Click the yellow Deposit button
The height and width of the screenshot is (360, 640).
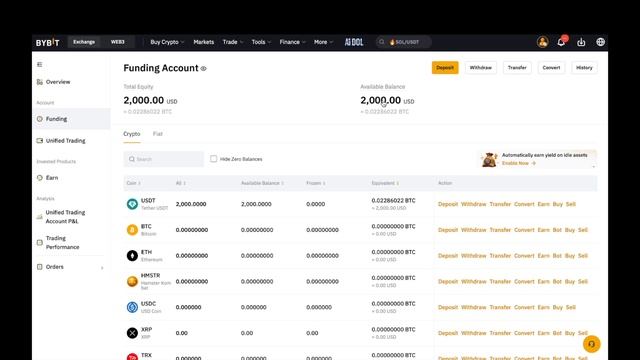[x=445, y=68]
